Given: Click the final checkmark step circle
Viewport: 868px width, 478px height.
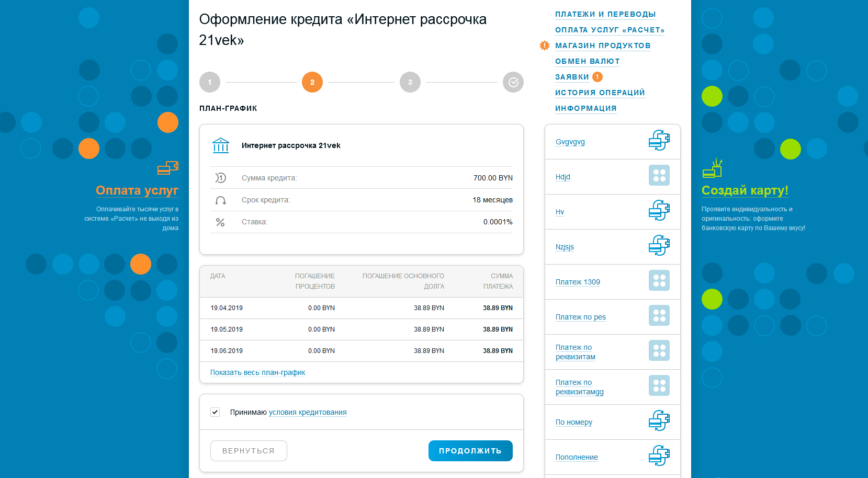Looking at the screenshot, I should 513,82.
